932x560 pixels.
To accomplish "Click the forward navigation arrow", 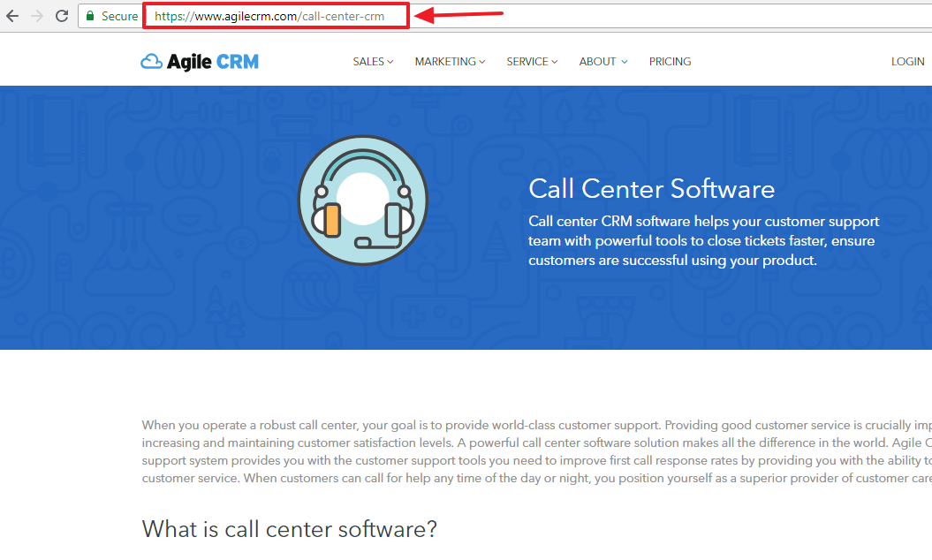I will click(37, 15).
